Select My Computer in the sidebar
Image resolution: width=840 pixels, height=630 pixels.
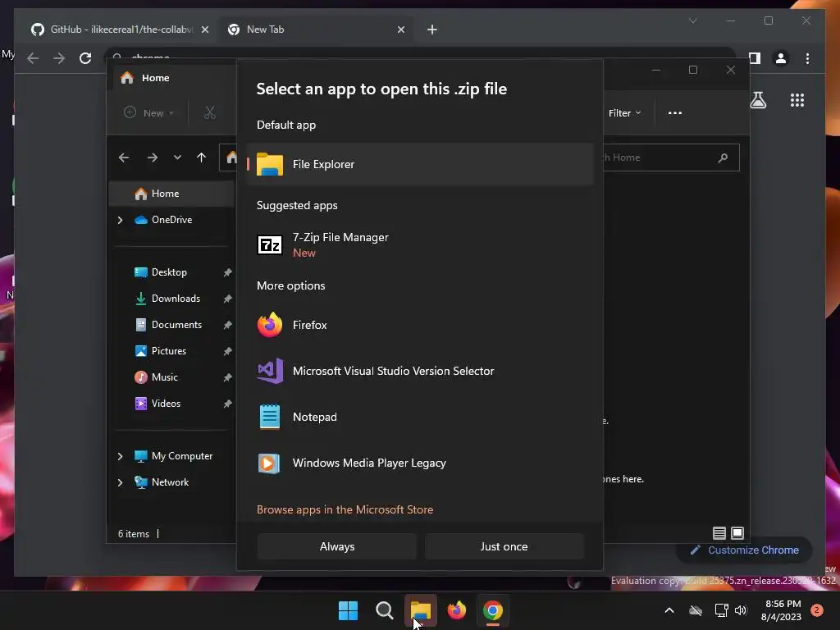coord(173,456)
